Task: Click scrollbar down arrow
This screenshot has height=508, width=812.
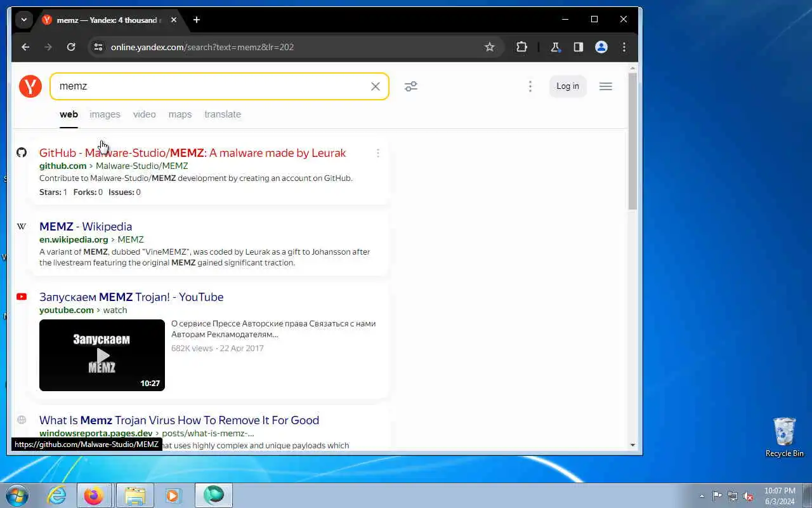Action: pos(632,445)
